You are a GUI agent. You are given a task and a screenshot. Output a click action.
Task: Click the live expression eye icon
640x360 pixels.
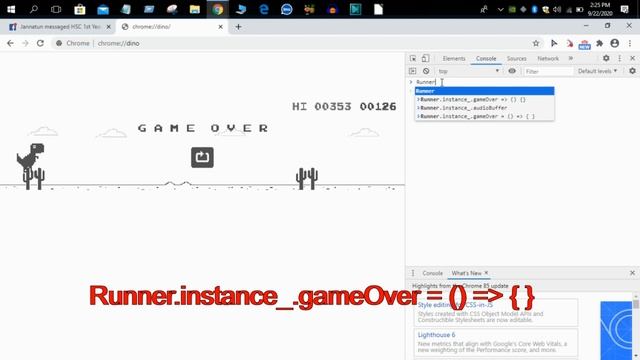[512, 71]
